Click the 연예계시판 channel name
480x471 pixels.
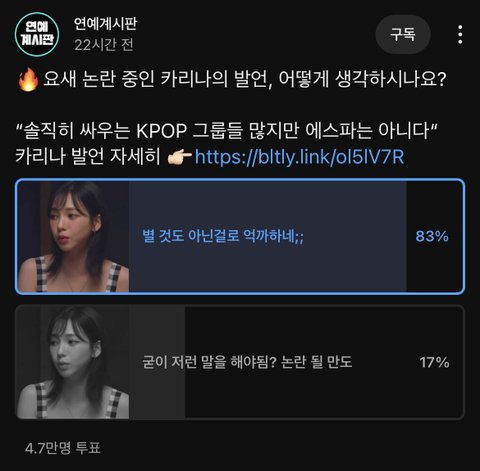point(105,24)
